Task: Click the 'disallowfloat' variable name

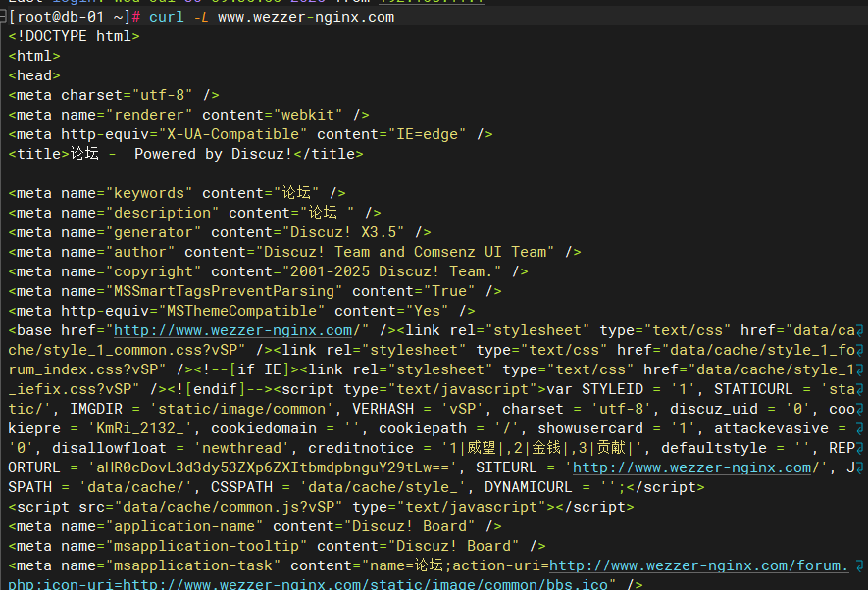Action: [109, 448]
